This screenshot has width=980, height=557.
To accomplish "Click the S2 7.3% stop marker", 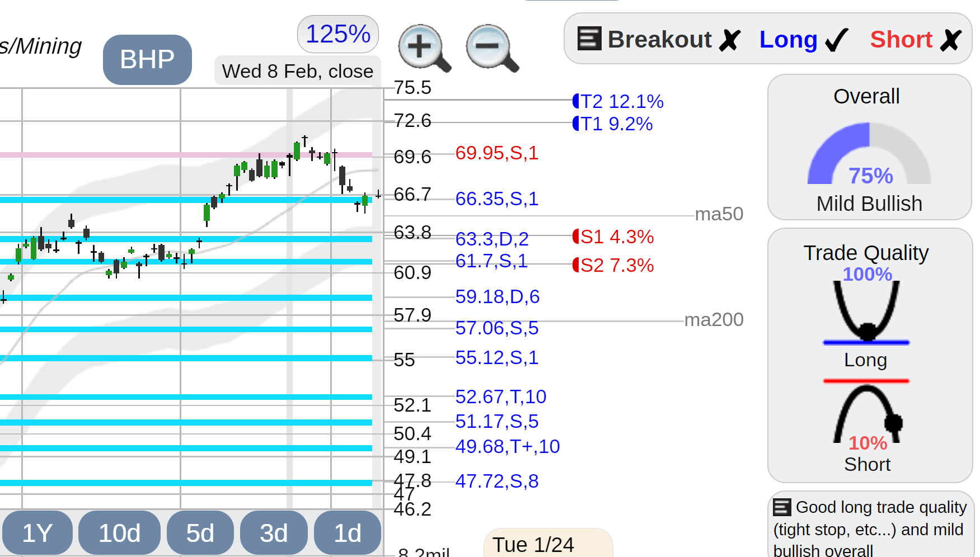I will click(613, 265).
